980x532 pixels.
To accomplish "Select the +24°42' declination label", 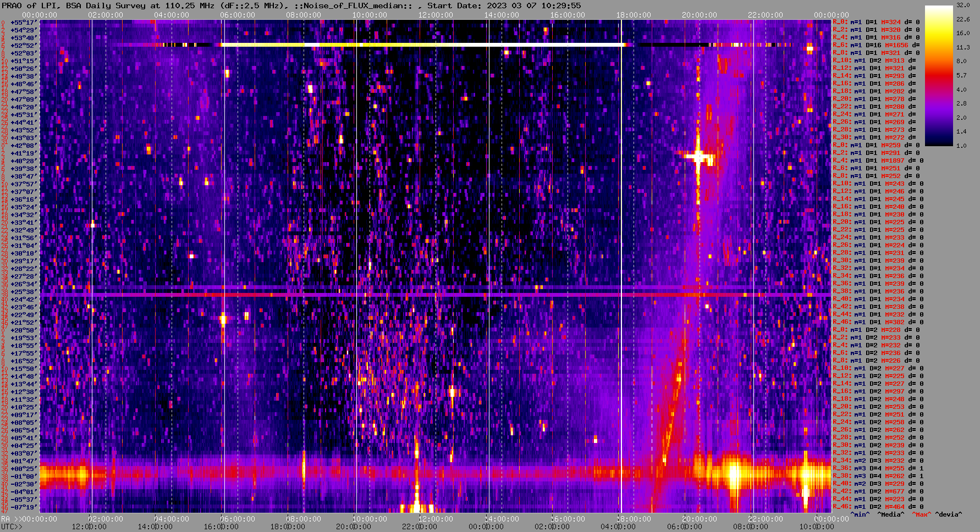I will [24, 300].
